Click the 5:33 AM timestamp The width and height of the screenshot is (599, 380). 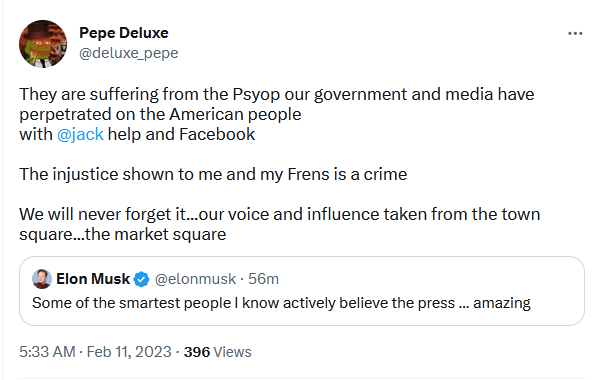coord(47,352)
